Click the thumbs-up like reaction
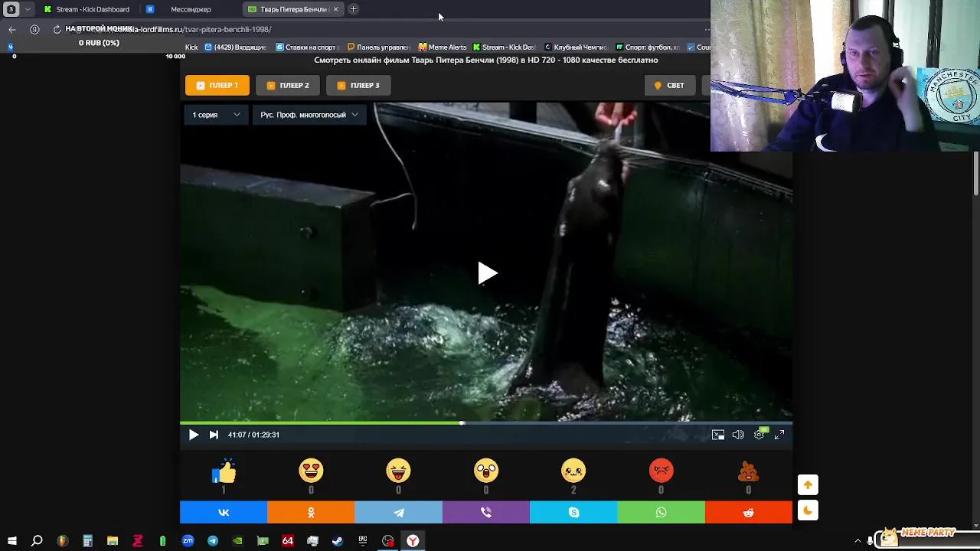Image resolution: width=980 pixels, height=551 pixels. [x=224, y=471]
